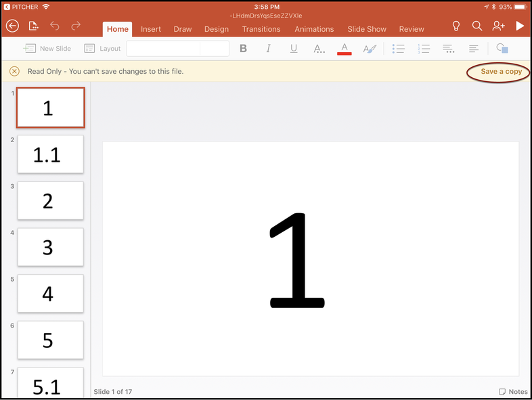Switch to the Insert tab
The width and height of the screenshot is (532, 400).
(x=151, y=29)
